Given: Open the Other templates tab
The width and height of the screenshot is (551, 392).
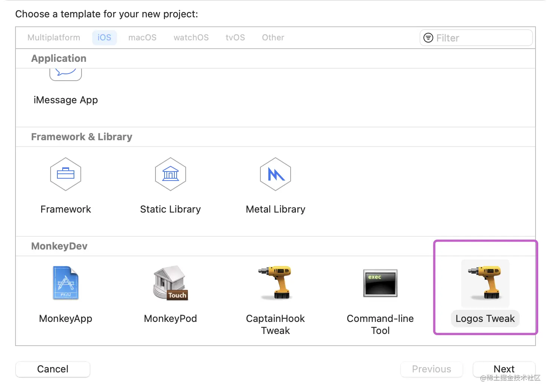Looking at the screenshot, I should (273, 38).
